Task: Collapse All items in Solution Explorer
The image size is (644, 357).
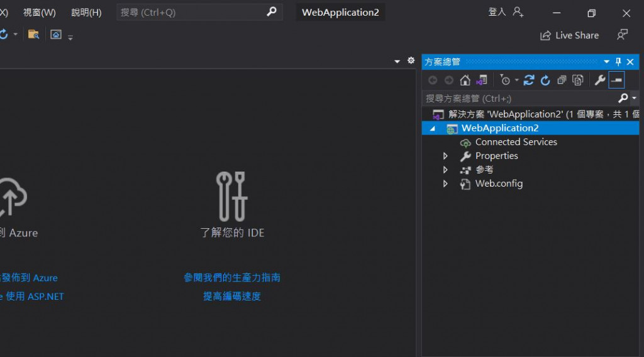Action: [x=562, y=80]
